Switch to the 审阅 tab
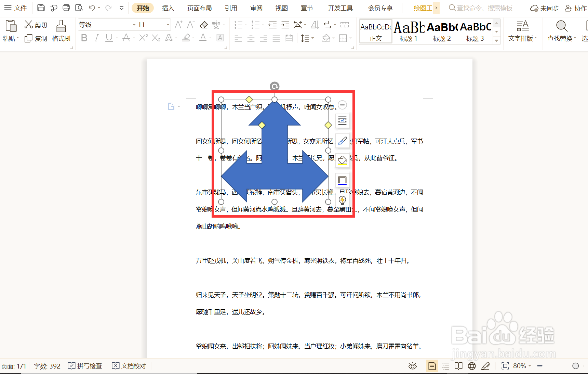588x374 pixels. (x=256, y=8)
